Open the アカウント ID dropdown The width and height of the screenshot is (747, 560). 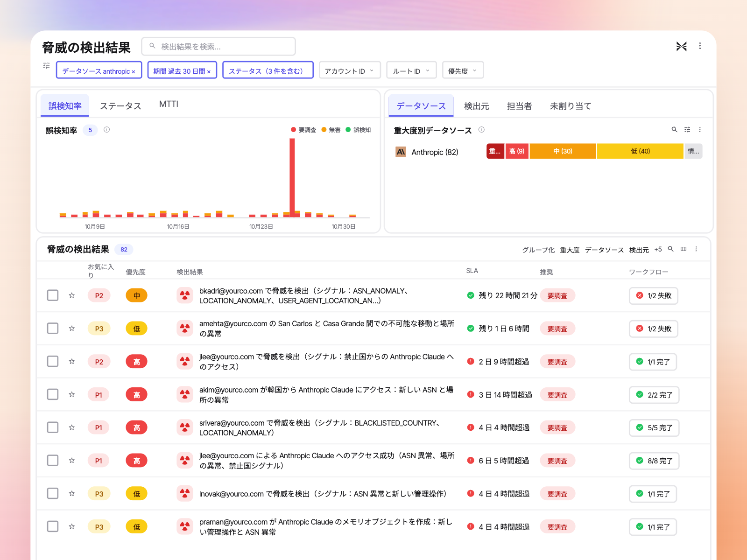[x=350, y=70]
